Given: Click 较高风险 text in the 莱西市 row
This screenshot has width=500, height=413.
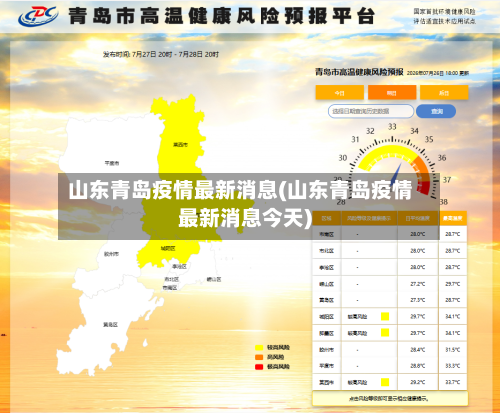Looking at the screenshot, I should coord(357,382).
